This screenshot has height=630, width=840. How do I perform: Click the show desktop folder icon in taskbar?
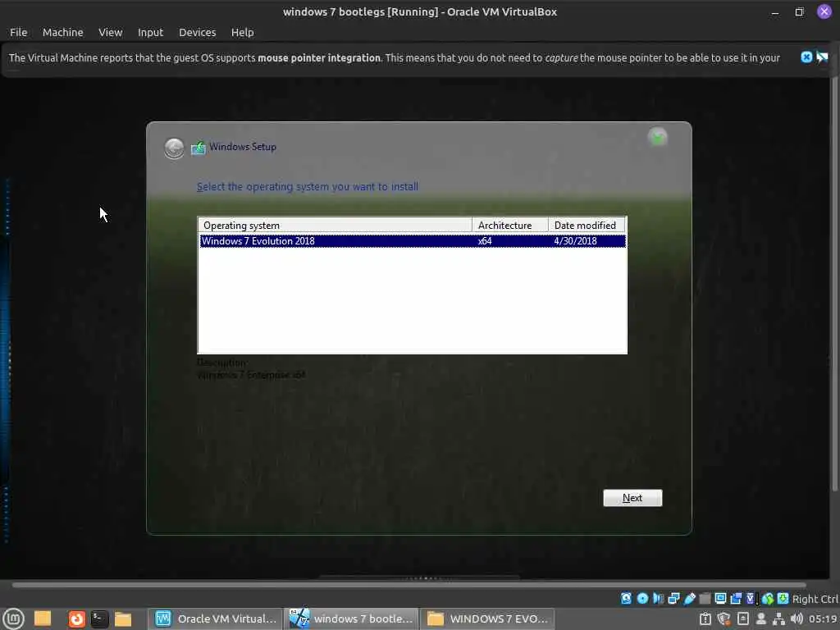pos(43,619)
